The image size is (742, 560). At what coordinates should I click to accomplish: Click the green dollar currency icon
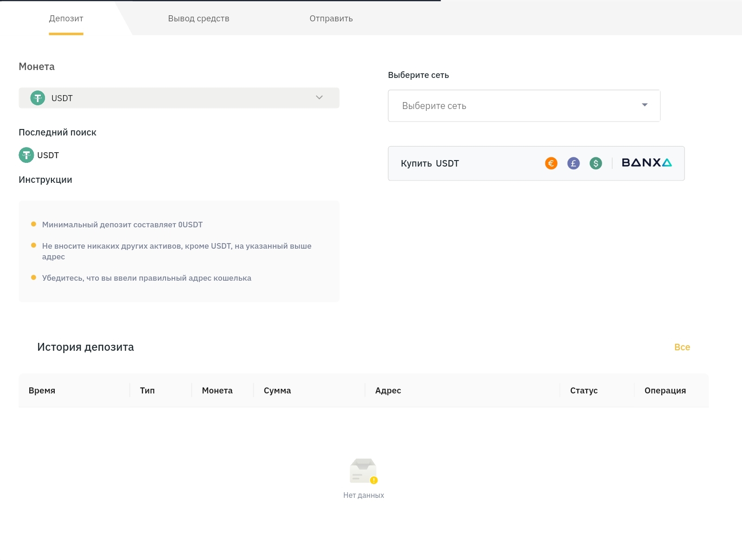tap(595, 163)
